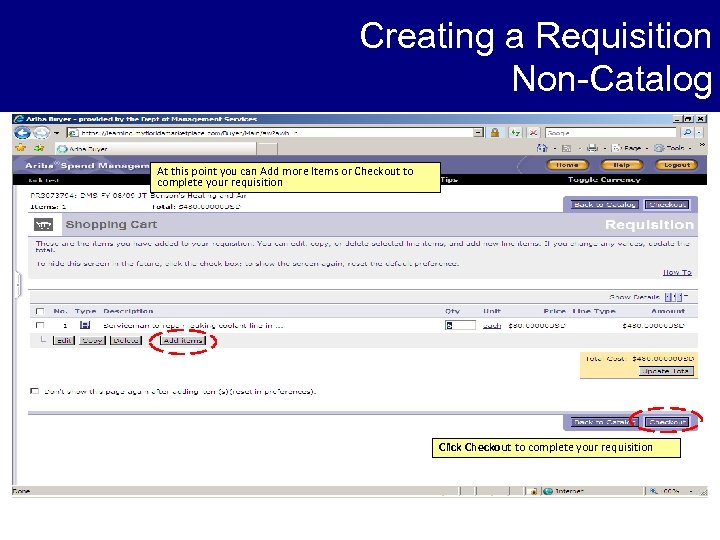720x540 pixels.
Task: Click the orange Home button
Action: [x=567, y=165]
